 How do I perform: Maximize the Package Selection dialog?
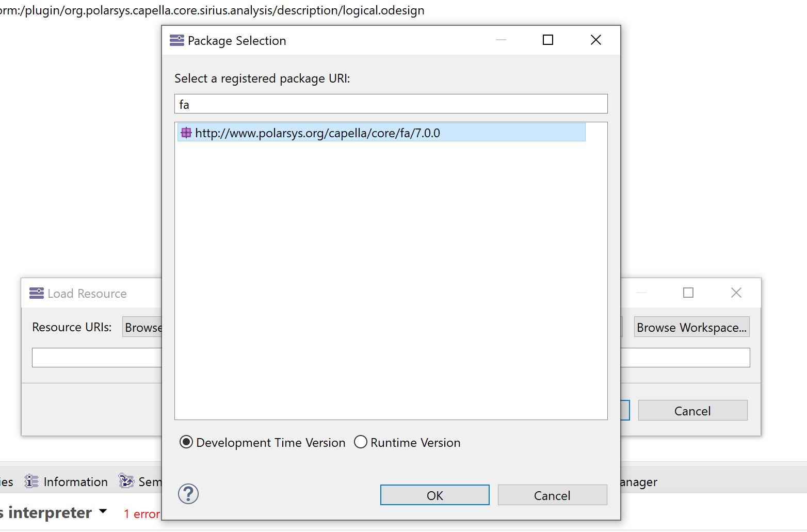tap(548, 40)
